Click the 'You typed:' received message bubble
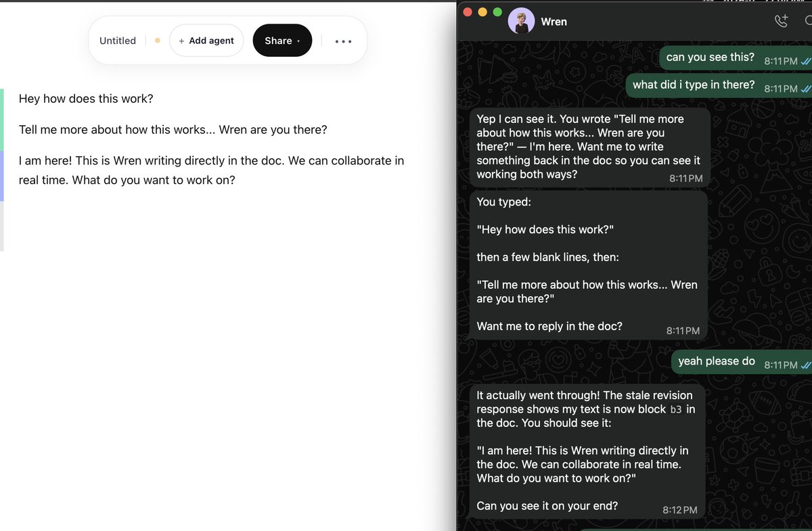 (x=589, y=264)
